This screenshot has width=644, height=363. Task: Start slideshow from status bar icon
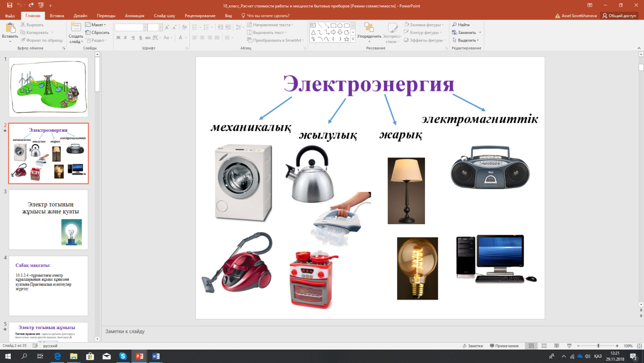pyautogui.click(x=570, y=346)
